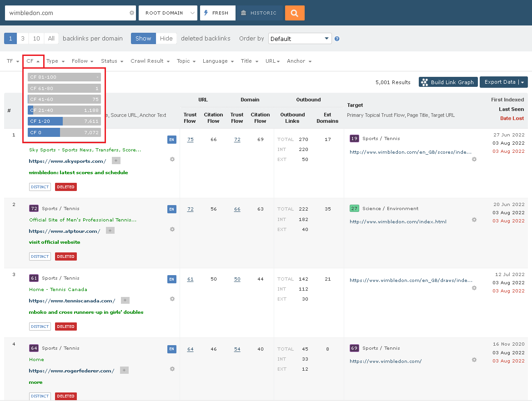Viewport: 532px width, 402px height.
Task: Click the gear beside wimbledon.com/index.html target URL
Action: 474,220
